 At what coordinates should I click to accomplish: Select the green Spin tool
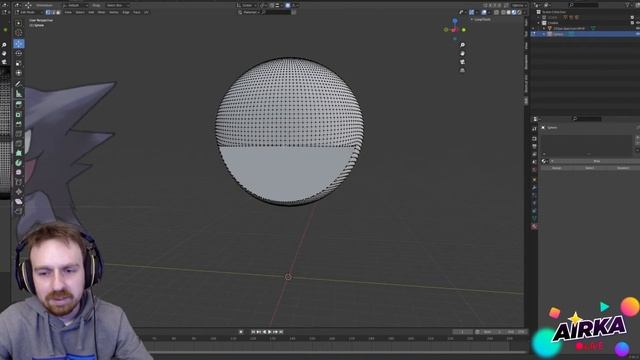18,163
